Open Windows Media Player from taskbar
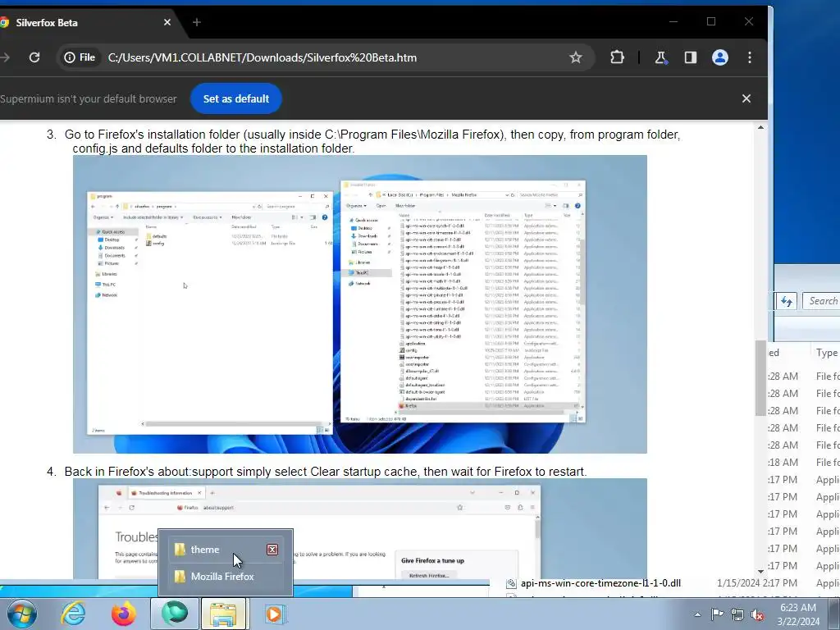 pos(274,614)
